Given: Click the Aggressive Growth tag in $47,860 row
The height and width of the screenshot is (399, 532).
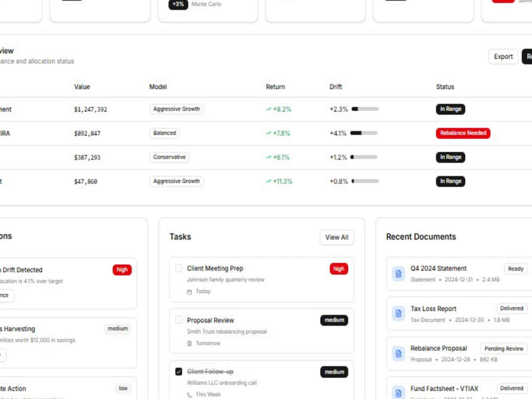Looking at the screenshot, I should tap(177, 181).
